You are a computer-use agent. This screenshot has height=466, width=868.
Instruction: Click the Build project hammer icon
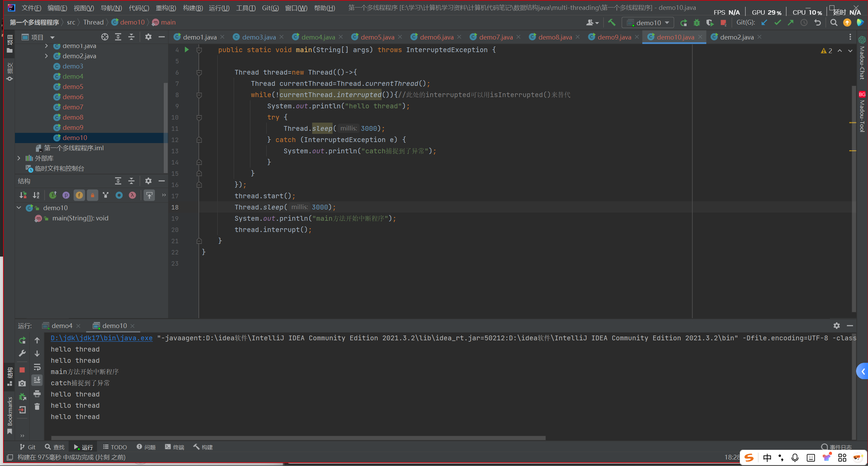[x=612, y=22]
